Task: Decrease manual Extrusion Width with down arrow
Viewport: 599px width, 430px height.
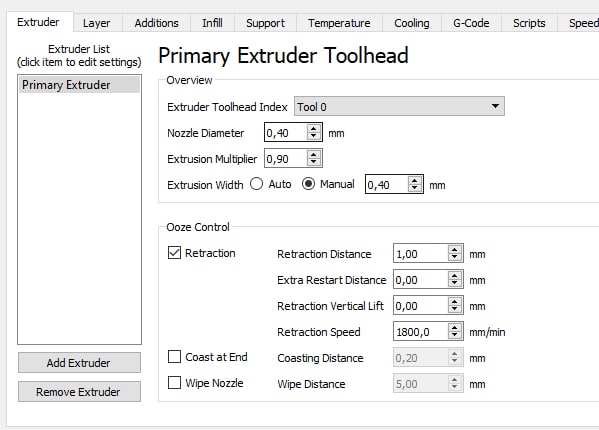Action: (414, 189)
